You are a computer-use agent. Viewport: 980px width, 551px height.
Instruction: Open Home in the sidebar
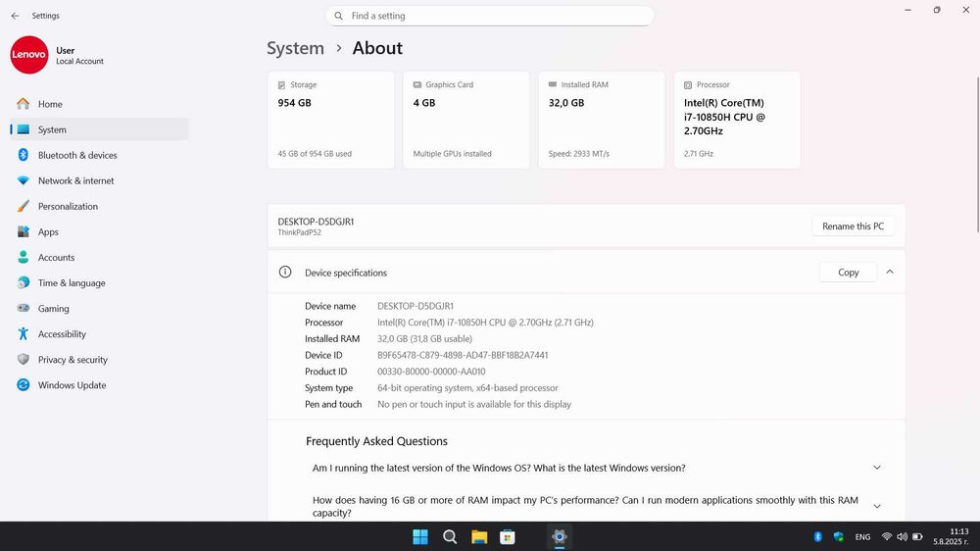[99, 104]
